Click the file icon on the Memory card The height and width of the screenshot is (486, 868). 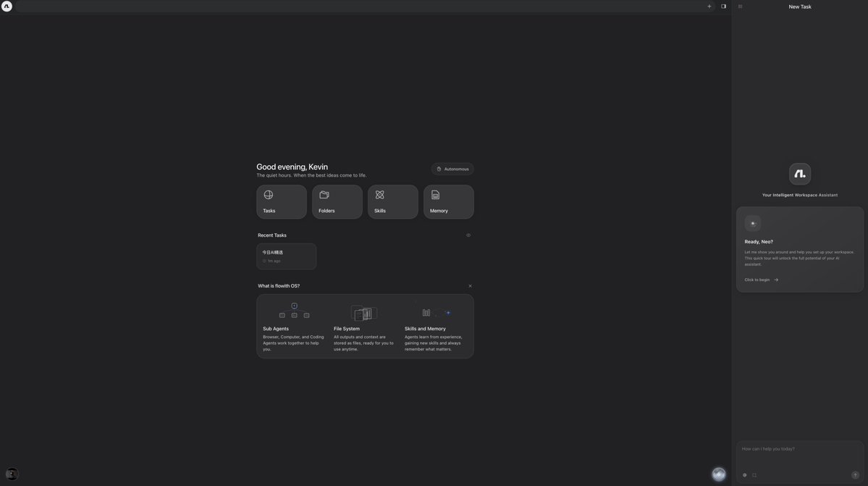(436, 195)
